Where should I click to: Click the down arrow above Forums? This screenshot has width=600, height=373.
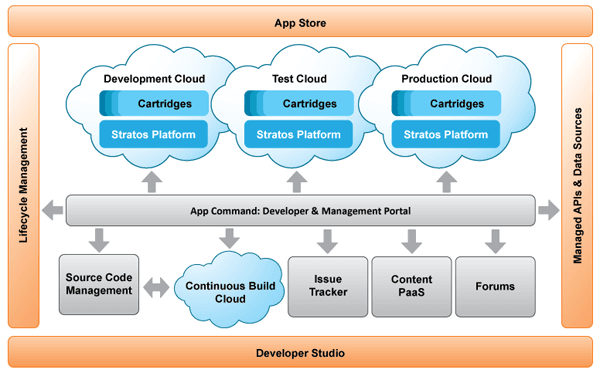[x=495, y=241]
